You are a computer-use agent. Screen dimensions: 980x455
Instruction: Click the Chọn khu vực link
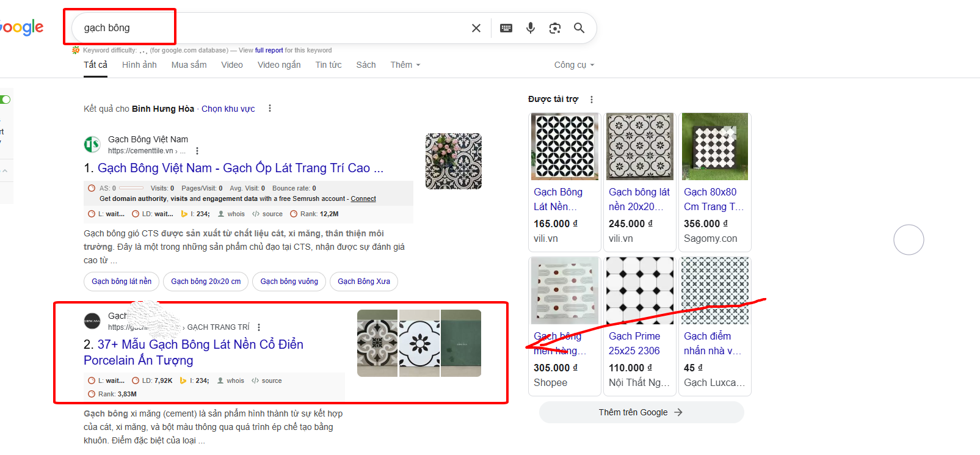tap(228, 109)
